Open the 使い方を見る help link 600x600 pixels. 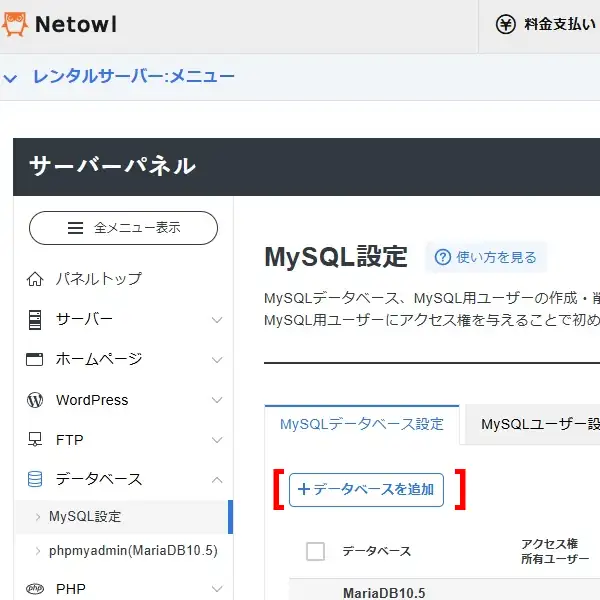coord(486,257)
